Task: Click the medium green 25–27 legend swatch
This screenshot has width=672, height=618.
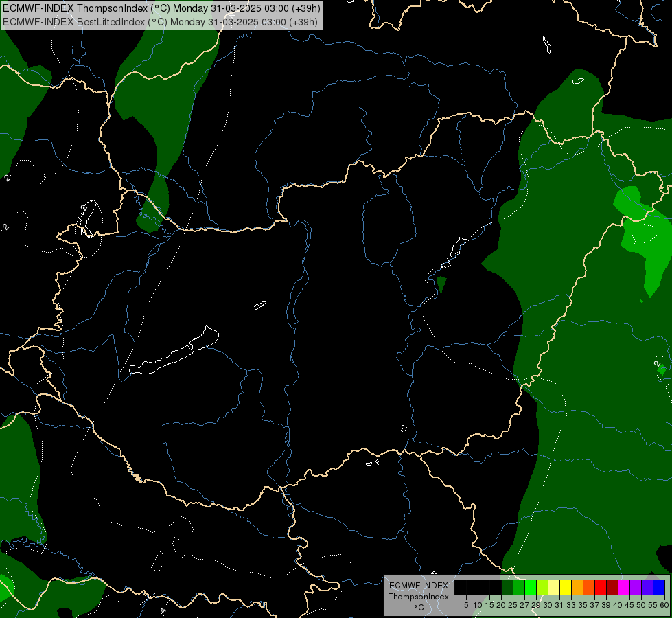Action: 519,588
